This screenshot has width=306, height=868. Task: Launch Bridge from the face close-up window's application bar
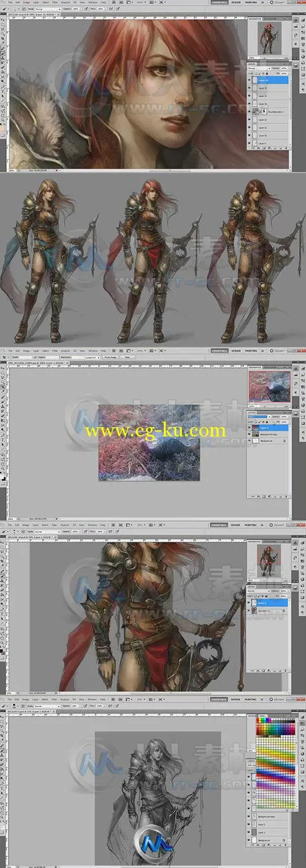pyautogui.click(x=112, y=2)
